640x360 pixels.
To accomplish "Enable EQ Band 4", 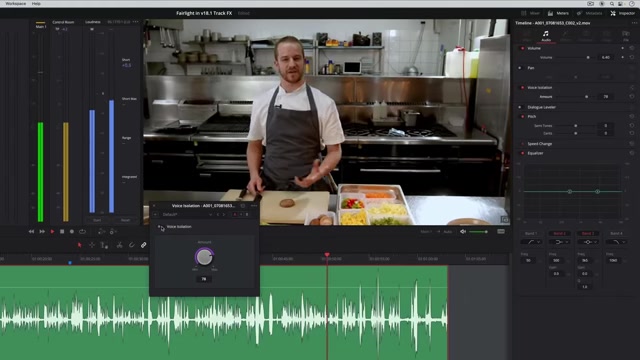I will pyautogui.click(x=616, y=233).
